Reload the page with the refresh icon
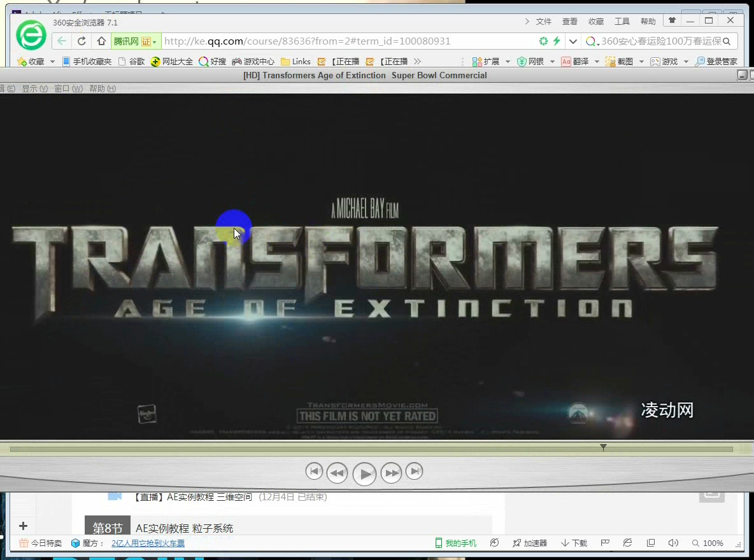The height and width of the screenshot is (560, 754). pyautogui.click(x=82, y=41)
